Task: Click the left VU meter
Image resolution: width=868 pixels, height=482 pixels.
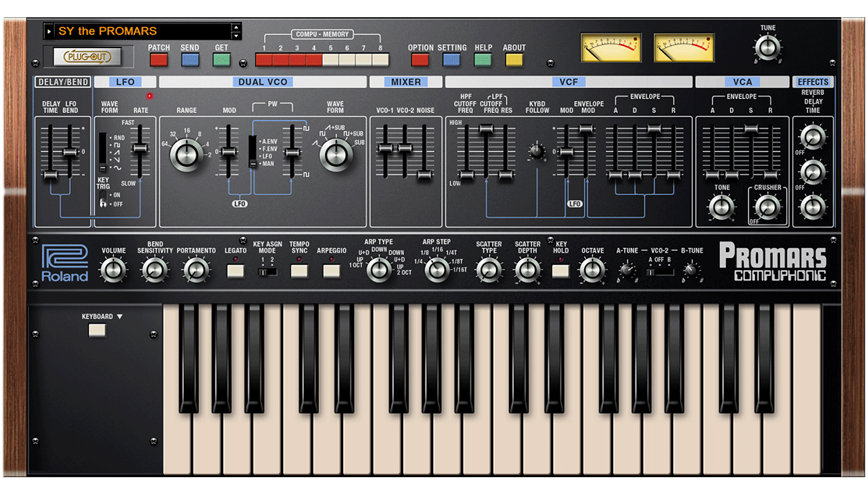Action: (x=611, y=48)
